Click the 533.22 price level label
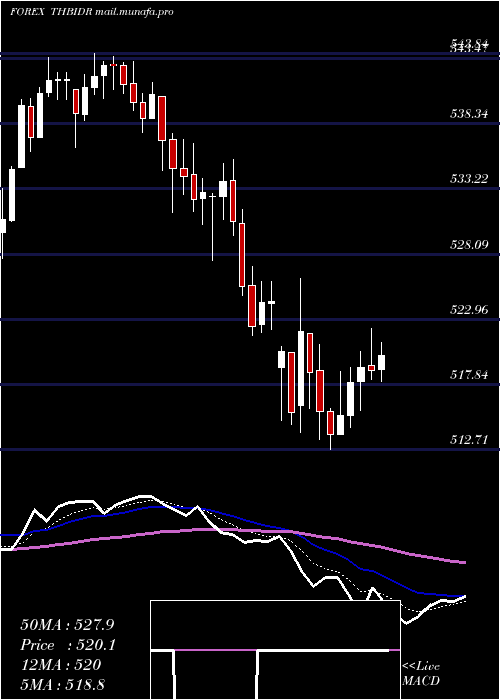500x700 pixels. click(x=468, y=179)
